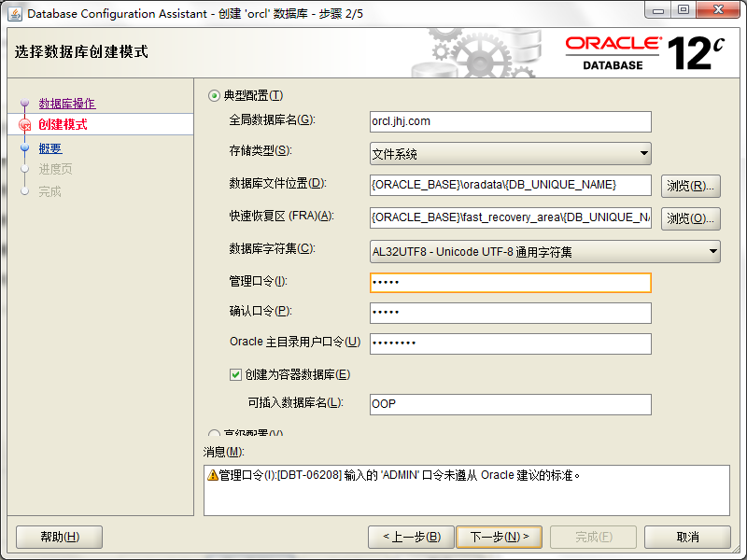Select the 创建模式 step in sidebar
This screenshot has width=747, height=560.
click(63, 125)
